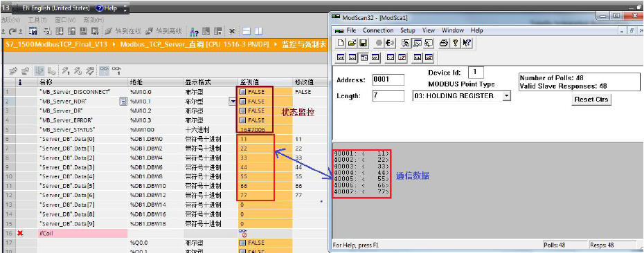This screenshot has width=644, height=253.
Task: Open the 工具(T) menu in TIA Portal
Action: 37,19
